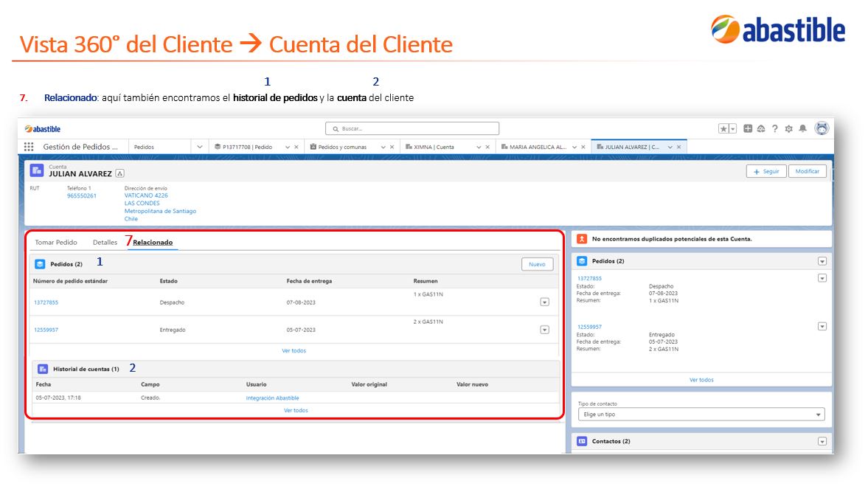Image resolution: width=868 pixels, height=489 pixels.
Task: Open the favorites star icon
Action: (x=723, y=128)
